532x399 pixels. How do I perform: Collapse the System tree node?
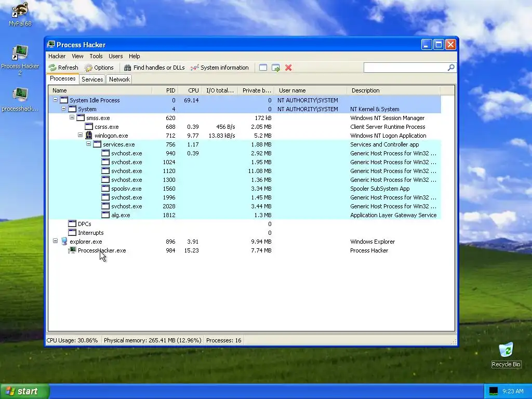tap(63, 109)
